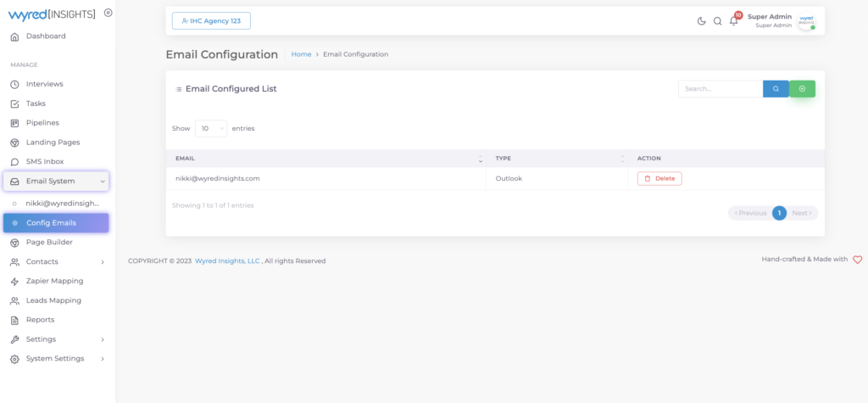This screenshot has height=403, width=868.
Task: Click the IHC Agency 123 button
Action: click(x=211, y=20)
